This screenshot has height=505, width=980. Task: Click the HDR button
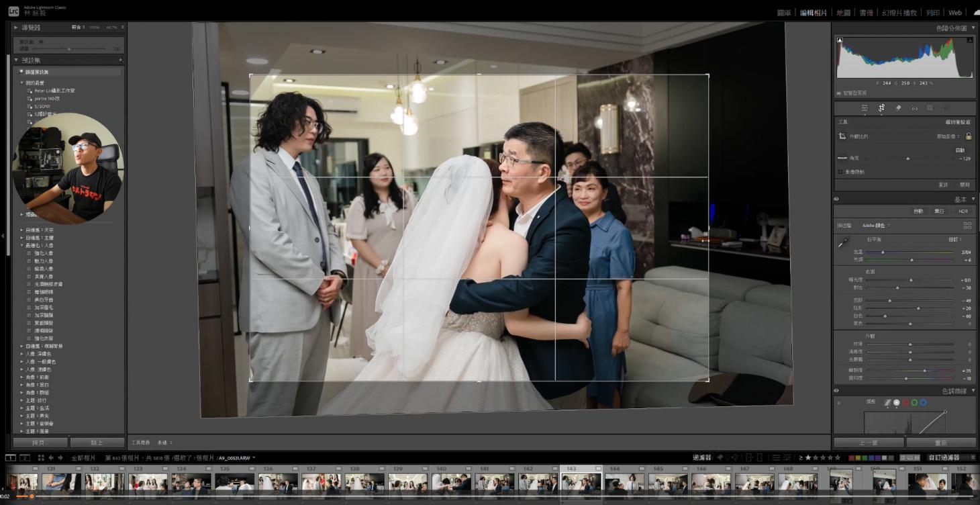pos(963,212)
